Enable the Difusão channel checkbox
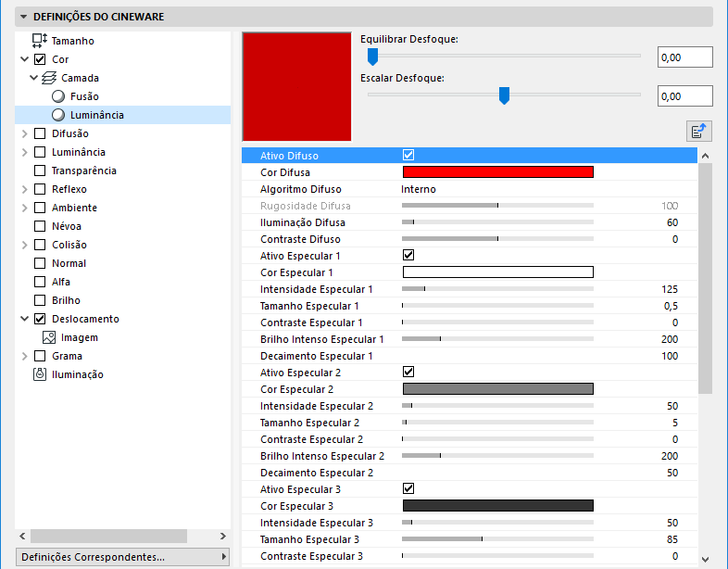This screenshot has height=569, width=728. [40, 133]
